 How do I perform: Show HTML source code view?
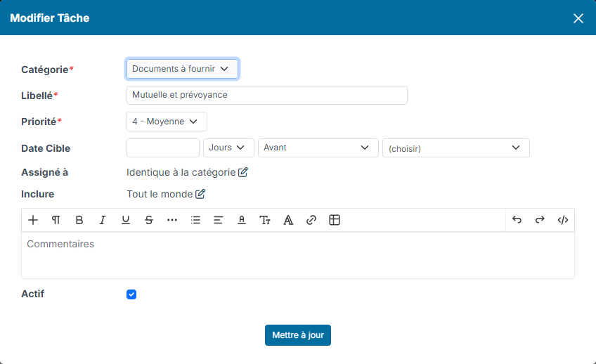tap(563, 220)
